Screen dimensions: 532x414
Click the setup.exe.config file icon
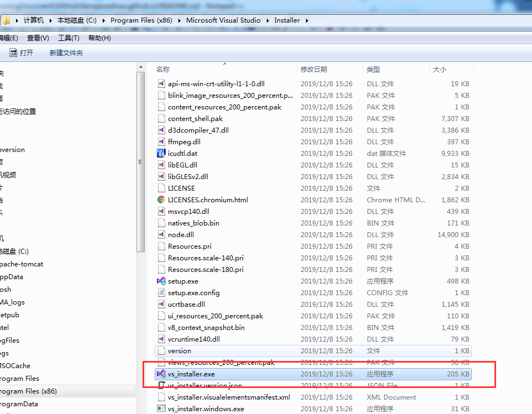tap(161, 292)
